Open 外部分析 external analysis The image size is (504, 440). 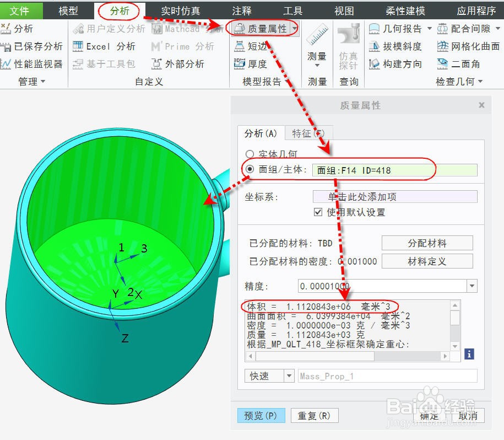pos(178,64)
